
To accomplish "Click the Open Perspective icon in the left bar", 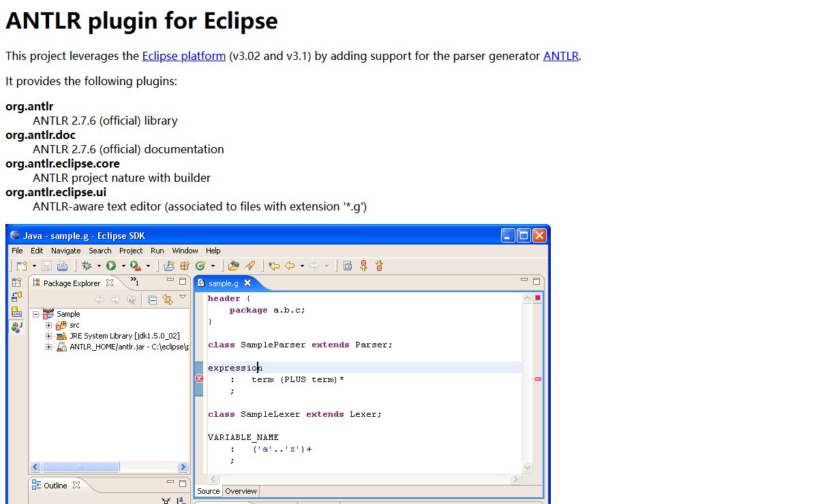I will (17, 283).
